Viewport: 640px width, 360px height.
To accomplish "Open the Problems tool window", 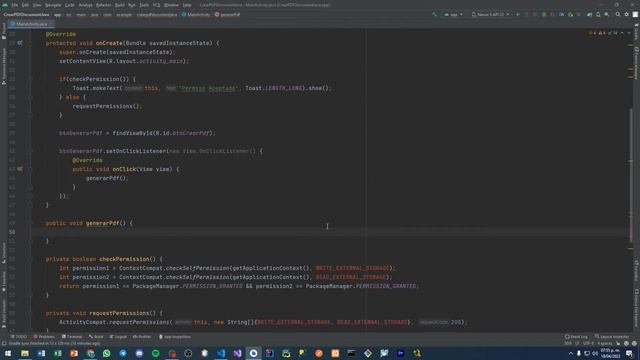I will (44, 337).
